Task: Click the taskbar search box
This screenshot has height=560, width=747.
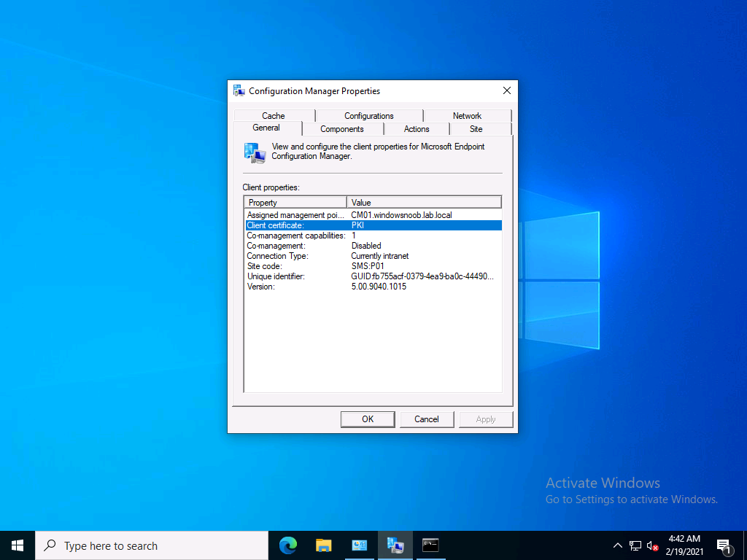Action: 152,545
